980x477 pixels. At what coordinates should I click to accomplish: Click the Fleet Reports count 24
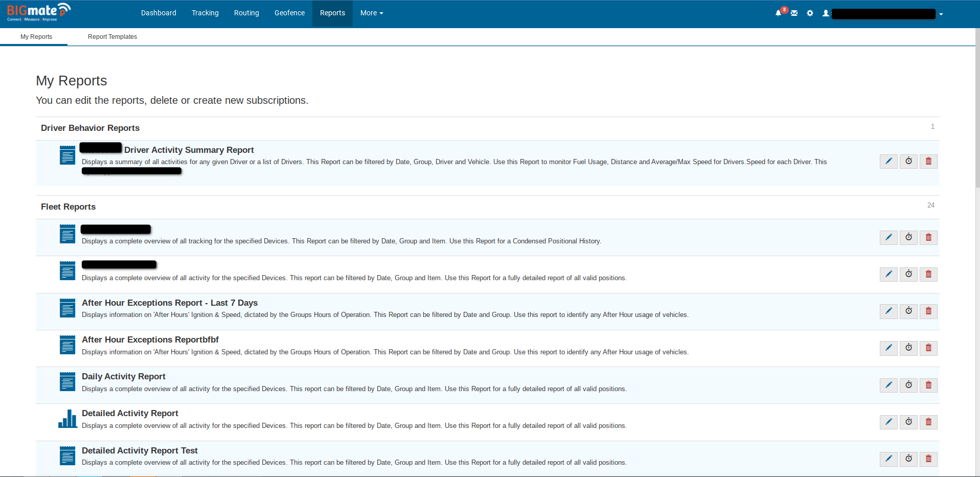coord(931,205)
